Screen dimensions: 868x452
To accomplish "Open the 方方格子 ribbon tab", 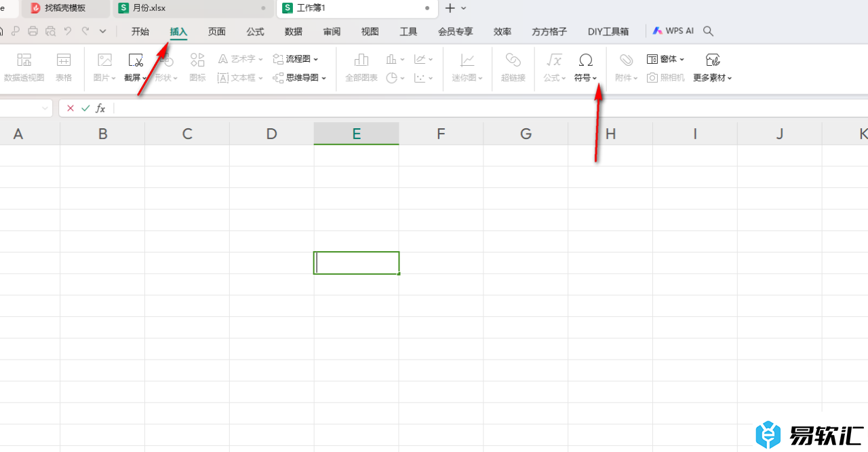I will click(x=549, y=31).
